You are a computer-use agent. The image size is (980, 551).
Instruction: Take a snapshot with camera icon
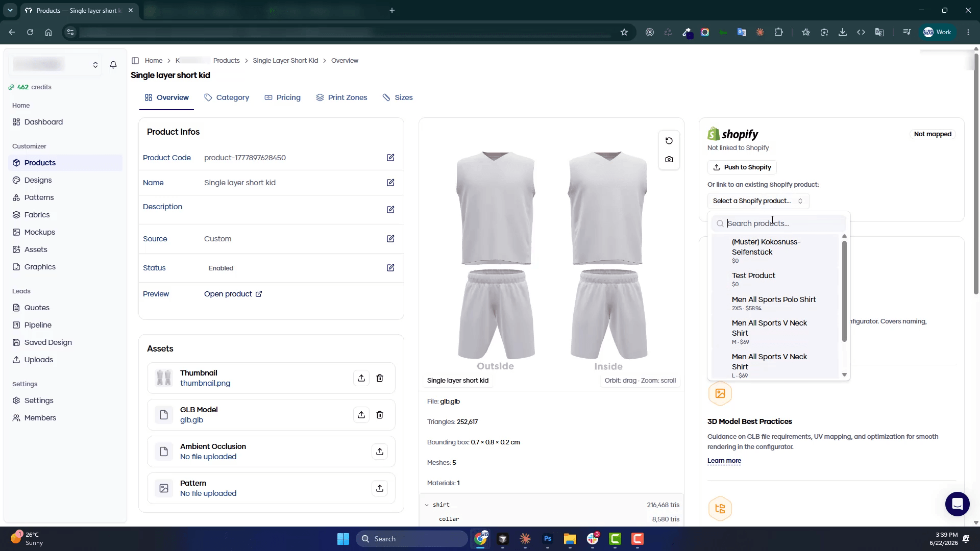[669, 160]
